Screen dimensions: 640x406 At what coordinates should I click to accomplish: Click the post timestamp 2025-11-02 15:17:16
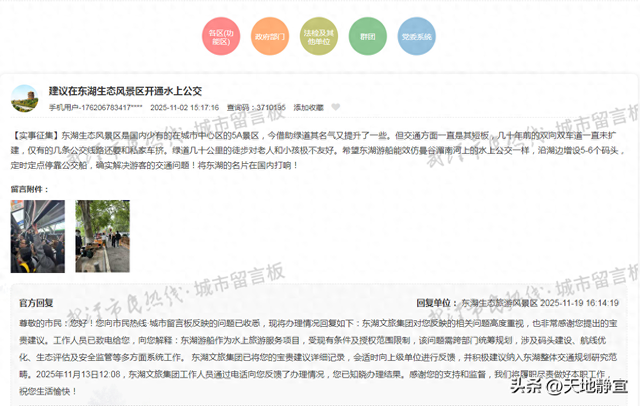[184, 107]
